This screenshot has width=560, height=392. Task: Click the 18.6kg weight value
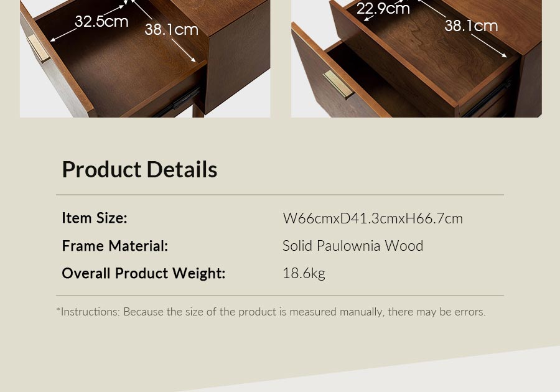pos(304,274)
